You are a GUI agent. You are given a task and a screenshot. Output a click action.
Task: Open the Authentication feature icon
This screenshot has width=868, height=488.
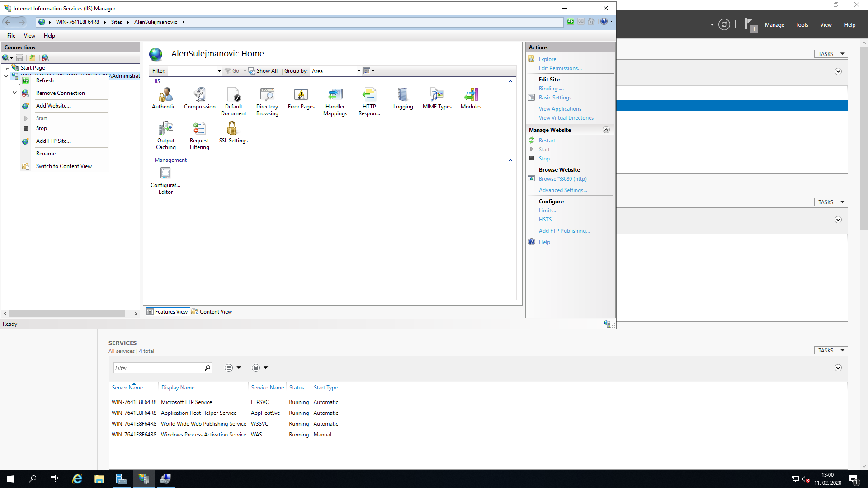click(x=165, y=99)
